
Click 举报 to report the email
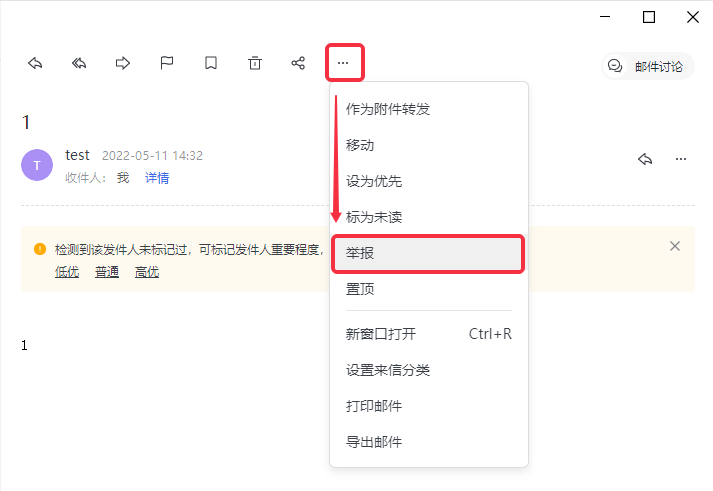[428, 253]
